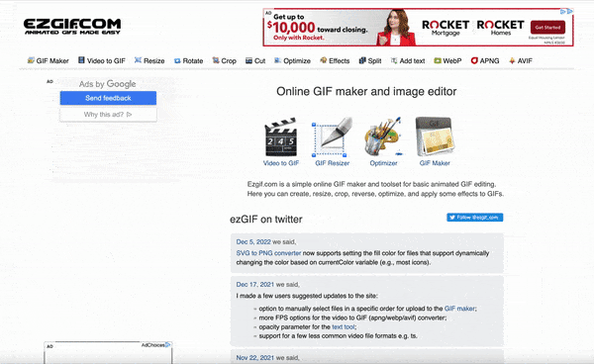This screenshot has height=364, width=594.
Task: Click the Why this ad? button
Action: [x=108, y=115]
